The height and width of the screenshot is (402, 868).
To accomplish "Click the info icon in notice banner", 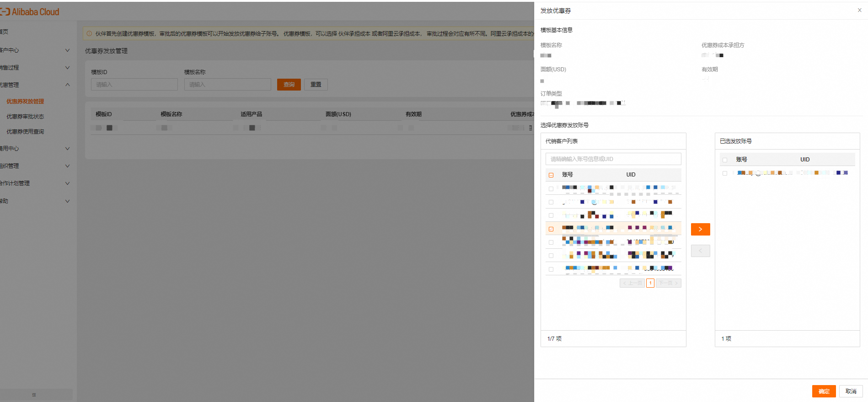I will click(x=89, y=33).
